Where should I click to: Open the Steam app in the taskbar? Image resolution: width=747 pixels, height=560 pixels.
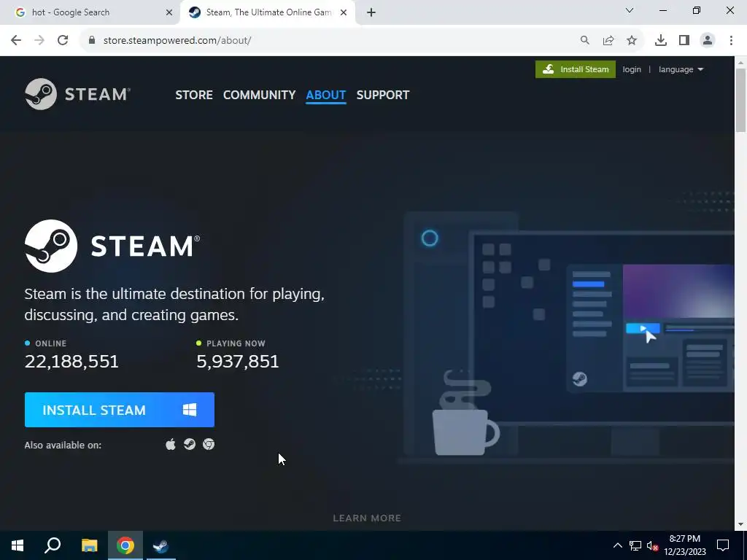161,545
